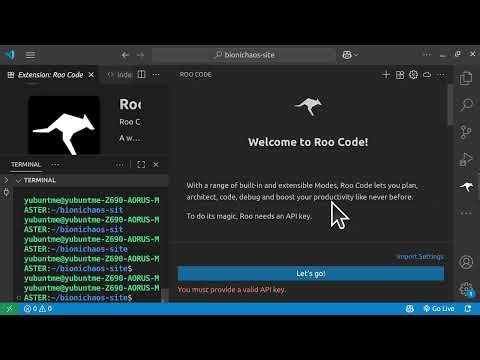Viewport: 480px width, 360px height.
Task: Show additional views ellipsis in activity bar
Action: [466, 213]
